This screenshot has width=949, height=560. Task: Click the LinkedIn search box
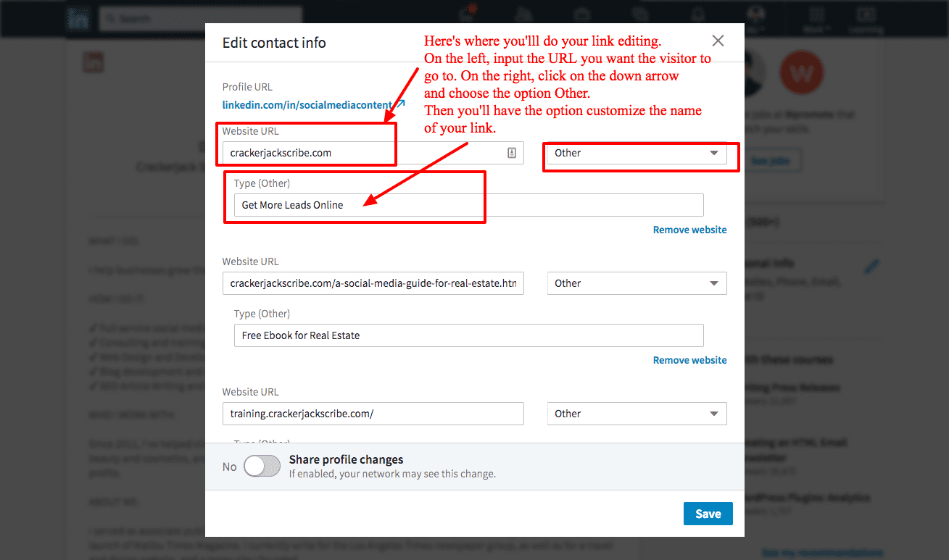point(200,19)
